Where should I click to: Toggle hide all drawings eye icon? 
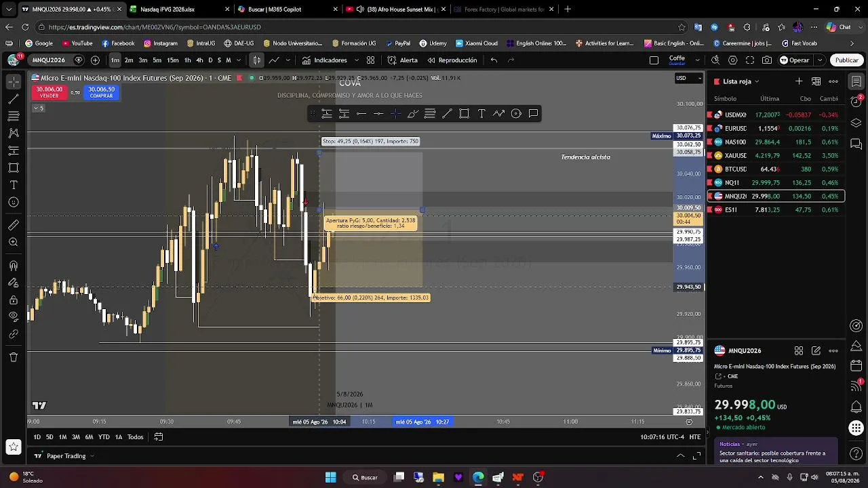coord(14,317)
